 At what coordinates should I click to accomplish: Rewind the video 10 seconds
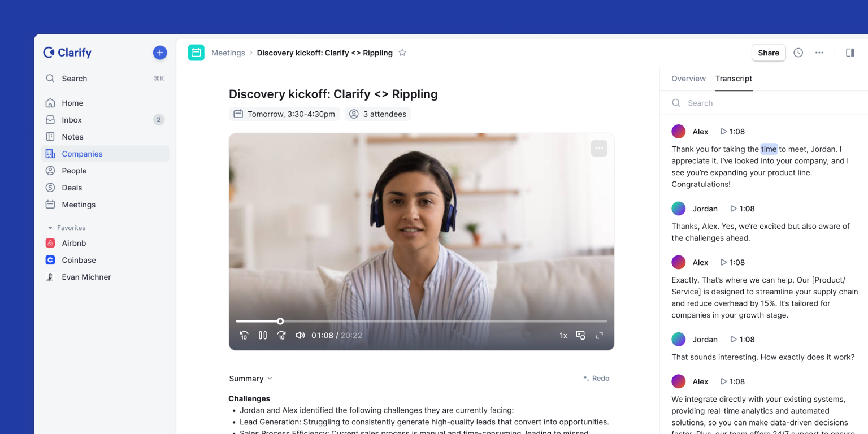point(244,335)
